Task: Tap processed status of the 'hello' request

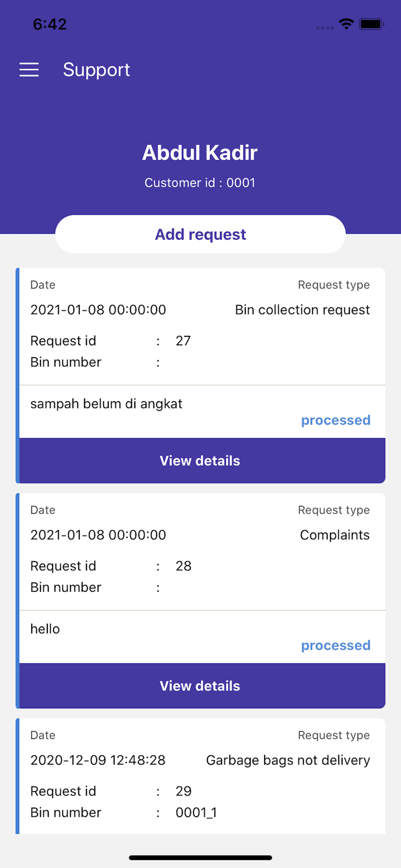Action: [x=335, y=645]
